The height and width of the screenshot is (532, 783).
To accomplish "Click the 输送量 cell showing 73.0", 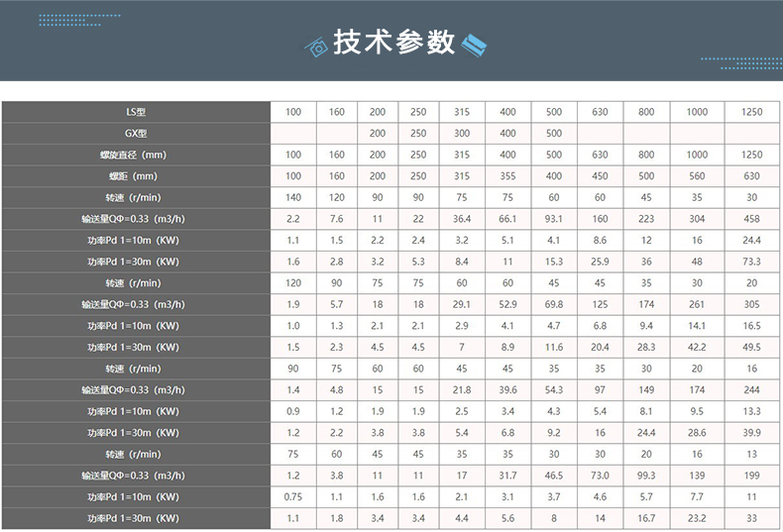I will 600,476.
